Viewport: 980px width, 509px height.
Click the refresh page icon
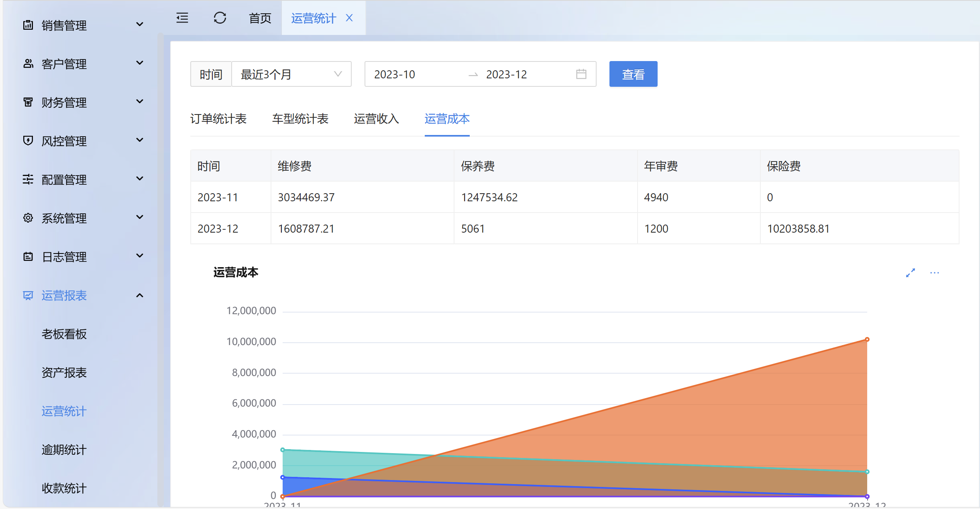[x=220, y=18]
